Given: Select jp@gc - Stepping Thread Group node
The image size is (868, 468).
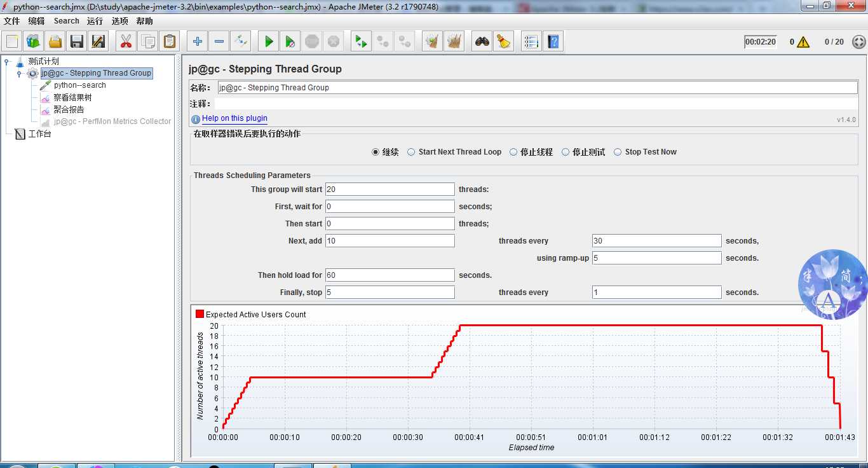Looking at the screenshot, I should 96,73.
